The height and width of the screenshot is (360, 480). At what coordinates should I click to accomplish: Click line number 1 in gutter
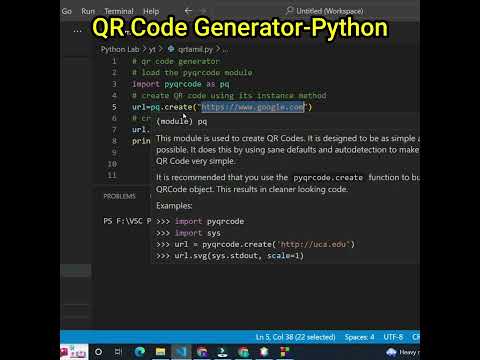(114, 61)
